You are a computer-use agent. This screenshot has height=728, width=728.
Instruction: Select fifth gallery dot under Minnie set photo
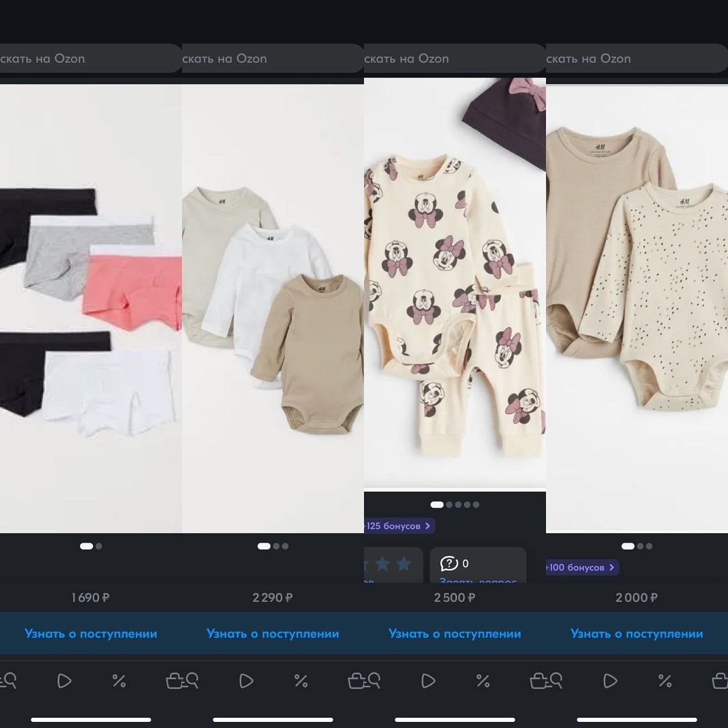[476, 505]
